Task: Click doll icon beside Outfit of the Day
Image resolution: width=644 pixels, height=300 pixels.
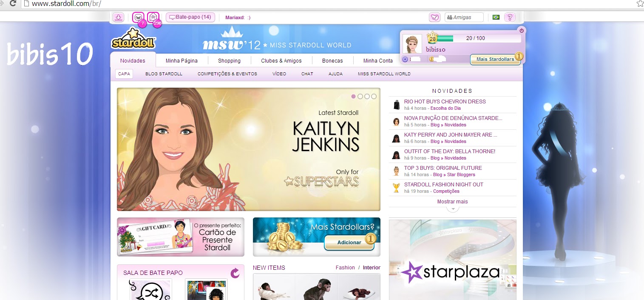Action: [396, 155]
